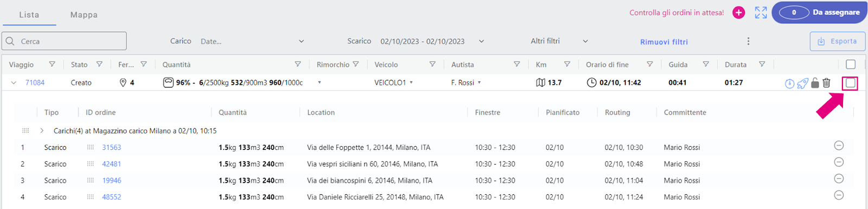Viewport: 868px width, 209px height.
Task: Delete trip 71084 with trash icon
Action: [x=826, y=83]
